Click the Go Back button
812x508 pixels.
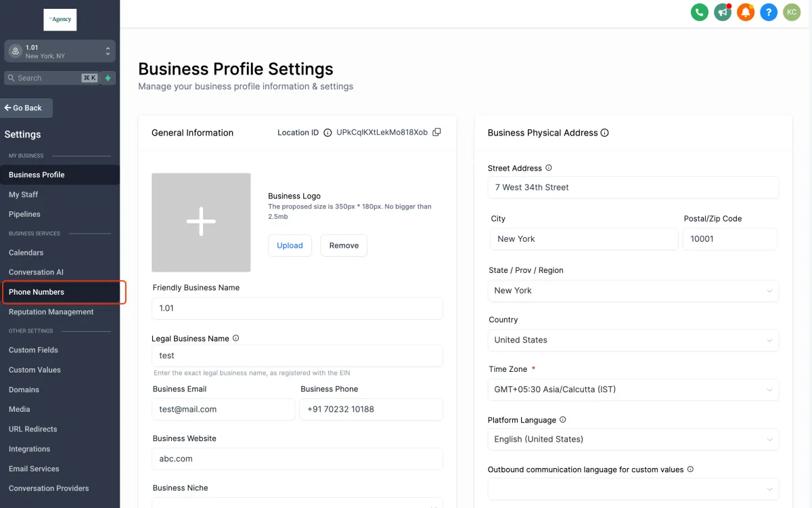(27, 108)
